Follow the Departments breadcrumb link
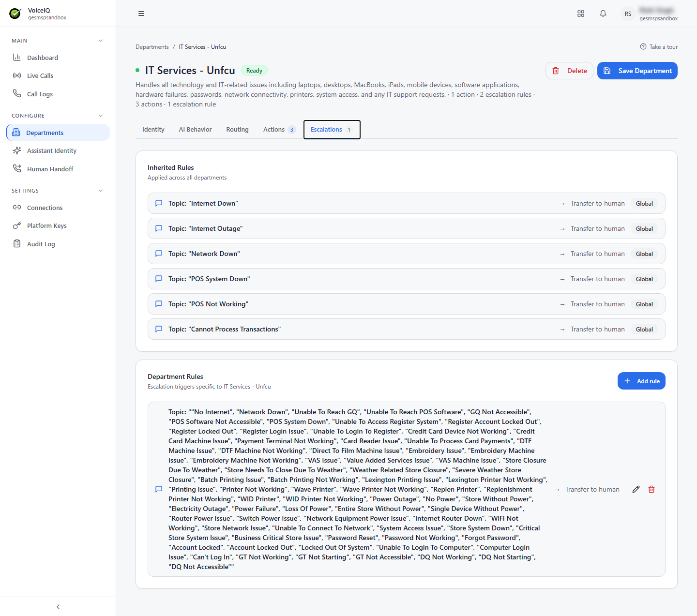The height and width of the screenshot is (616, 697). 152,47
